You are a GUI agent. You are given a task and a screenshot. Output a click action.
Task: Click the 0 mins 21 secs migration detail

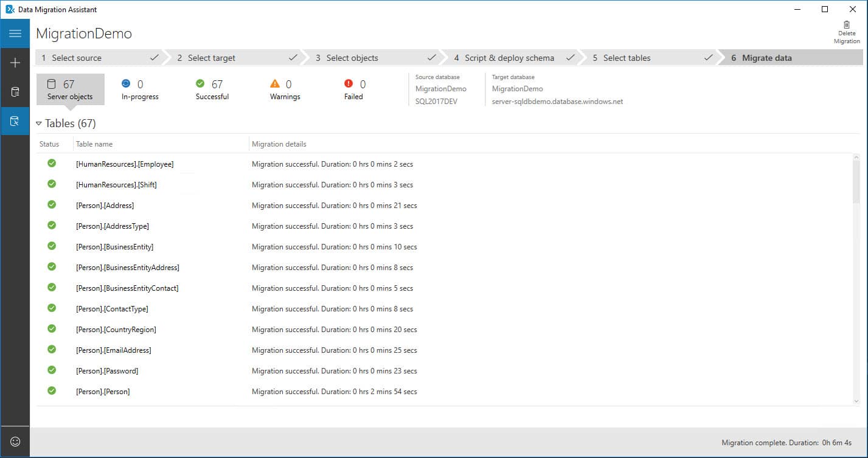[x=335, y=206]
